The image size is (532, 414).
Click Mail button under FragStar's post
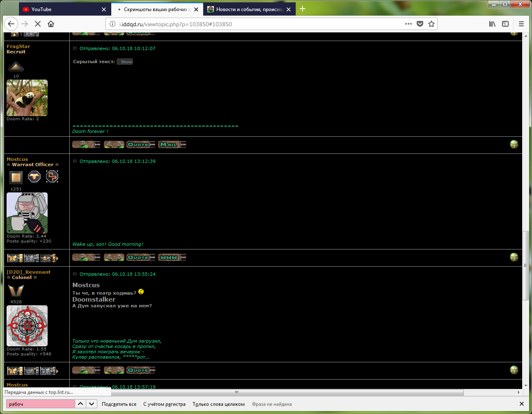pos(172,144)
